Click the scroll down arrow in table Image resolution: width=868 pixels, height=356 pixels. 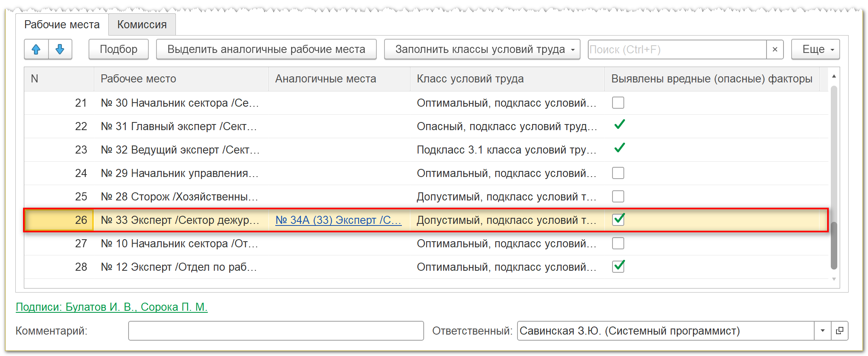click(x=834, y=279)
